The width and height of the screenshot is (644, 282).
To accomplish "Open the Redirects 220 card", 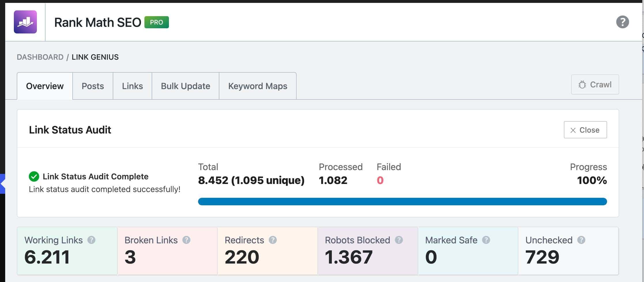I will [268, 251].
